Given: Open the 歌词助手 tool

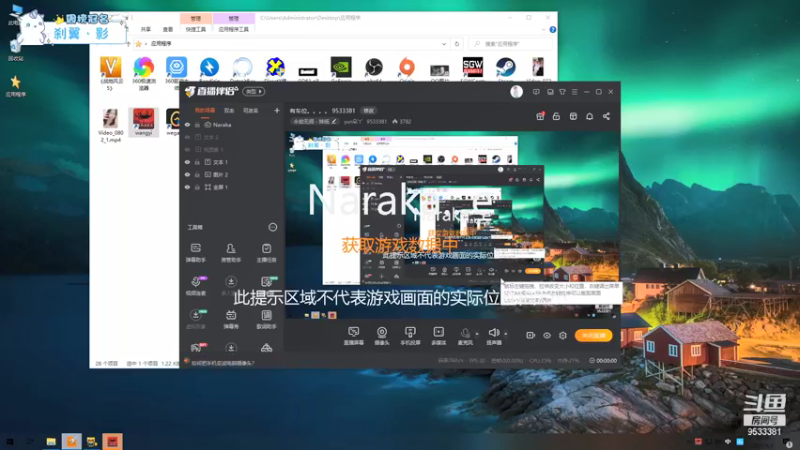Looking at the screenshot, I should coord(266,319).
